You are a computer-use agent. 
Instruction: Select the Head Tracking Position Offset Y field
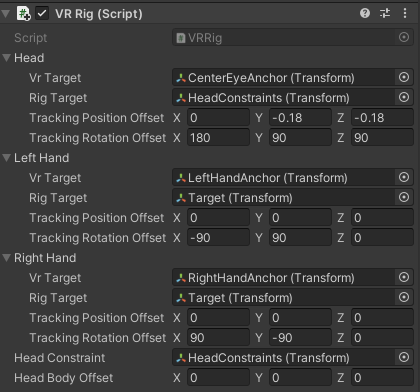[300, 118]
